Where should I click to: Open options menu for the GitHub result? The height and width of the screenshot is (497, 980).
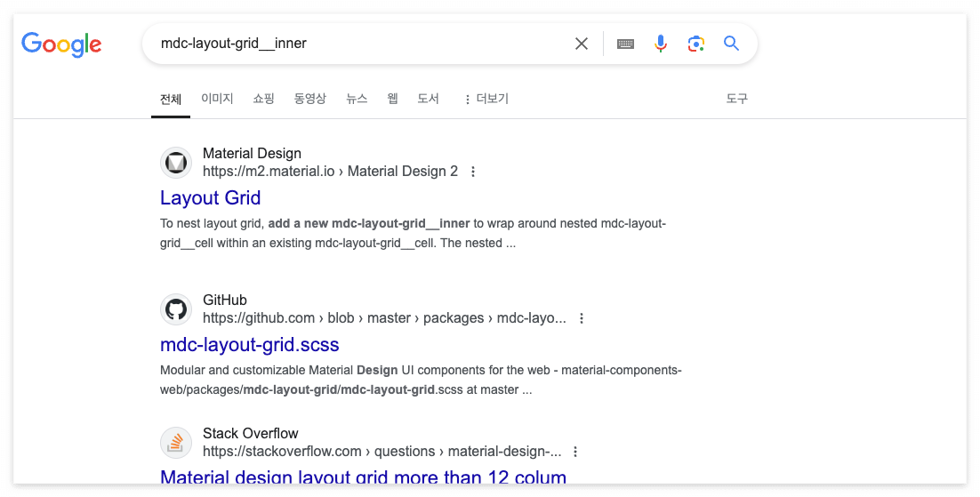click(582, 318)
